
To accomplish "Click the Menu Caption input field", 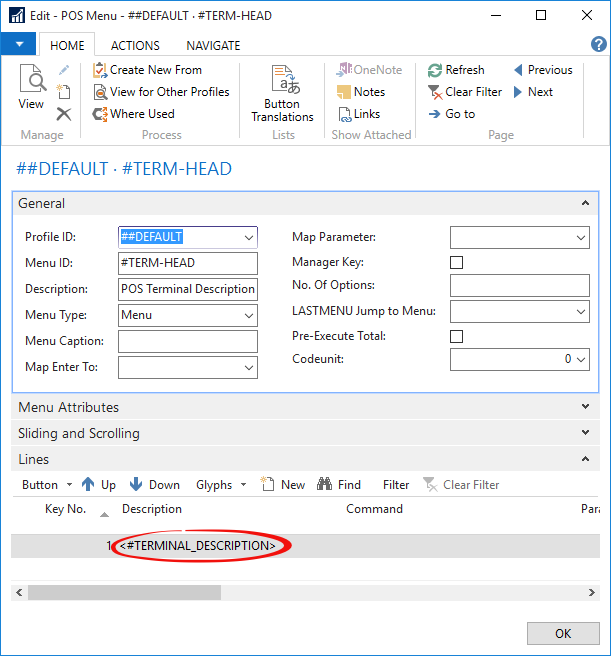I will click(187, 342).
